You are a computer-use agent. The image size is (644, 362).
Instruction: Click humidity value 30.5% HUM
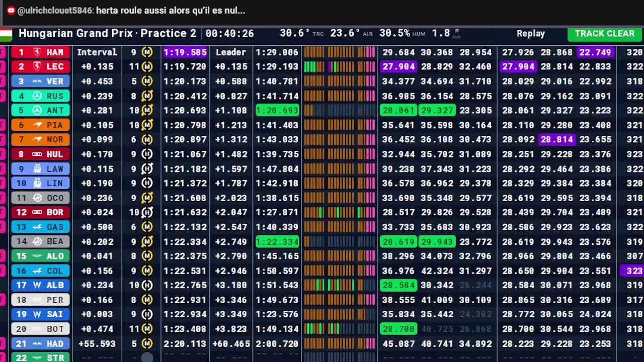[402, 33]
